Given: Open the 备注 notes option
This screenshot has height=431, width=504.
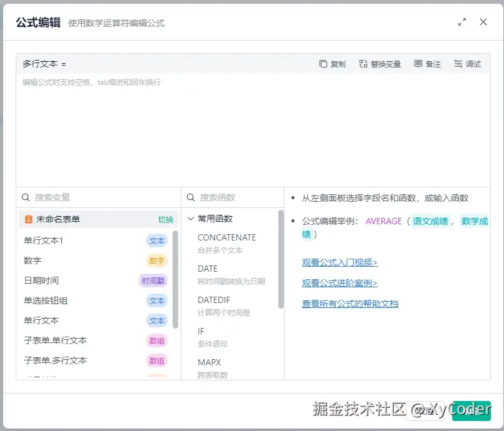Looking at the screenshot, I should click(427, 64).
